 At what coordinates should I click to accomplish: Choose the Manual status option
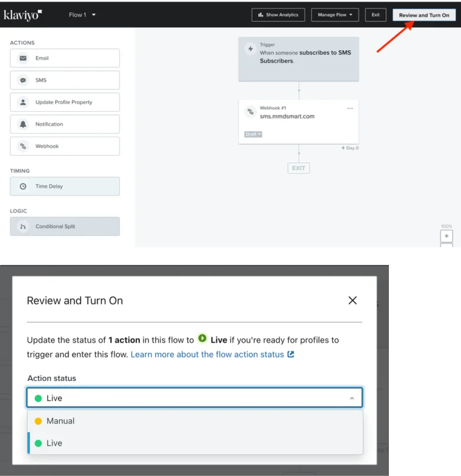pyautogui.click(x=195, y=421)
